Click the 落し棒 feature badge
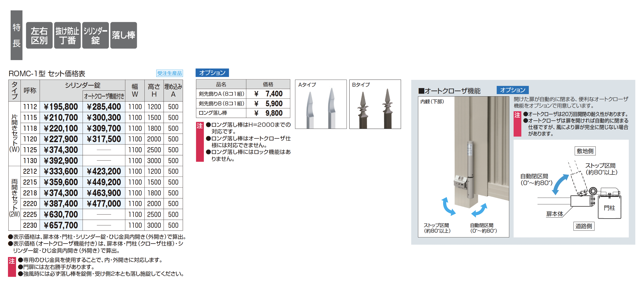This screenshot has height=284, width=644. tap(123, 35)
